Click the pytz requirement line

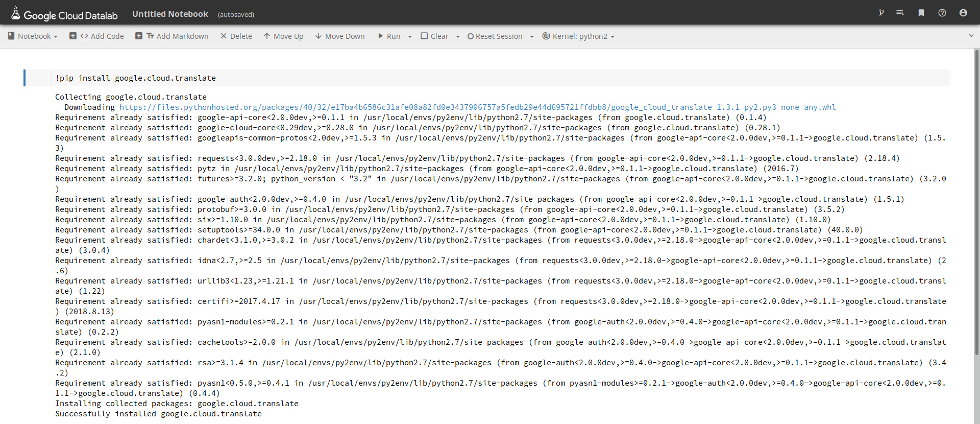pyautogui.click(x=427, y=169)
